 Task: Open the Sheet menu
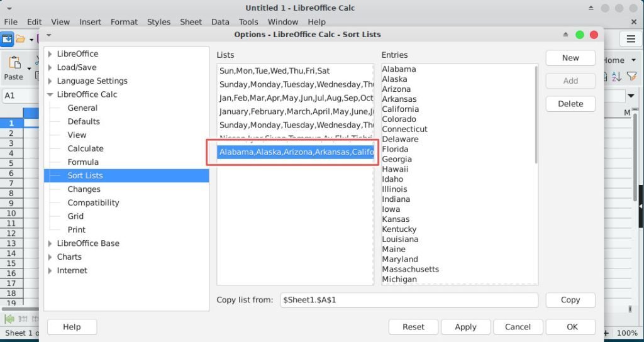coord(191,22)
